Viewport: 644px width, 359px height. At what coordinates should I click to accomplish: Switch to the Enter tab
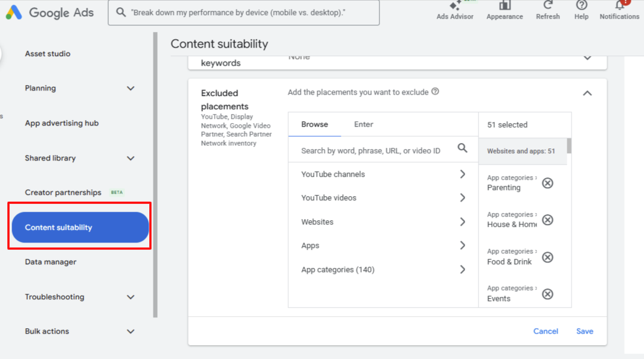pos(363,124)
